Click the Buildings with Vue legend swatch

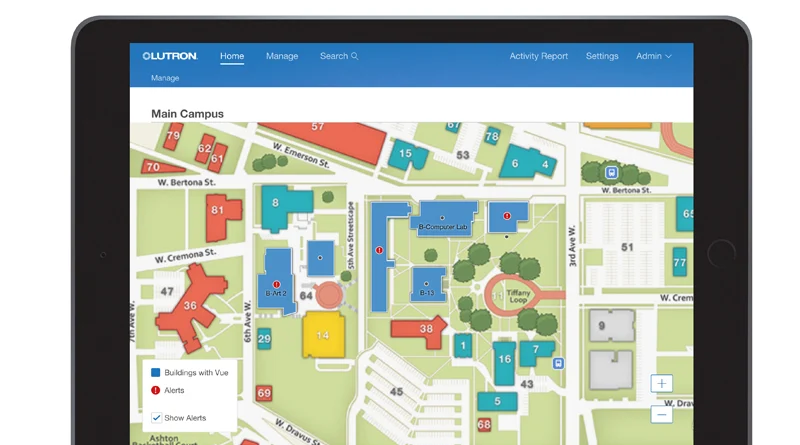pos(156,373)
